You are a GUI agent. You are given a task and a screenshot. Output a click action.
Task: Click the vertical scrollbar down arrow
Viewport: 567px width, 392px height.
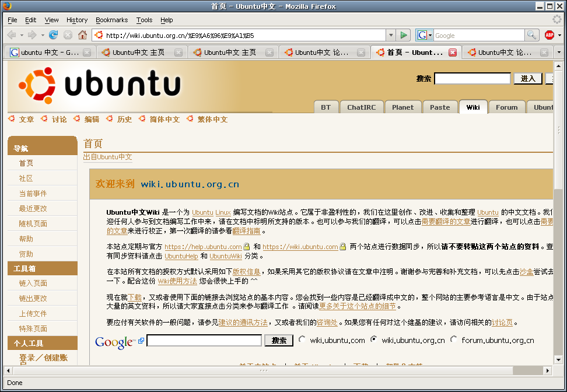tap(558, 360)
